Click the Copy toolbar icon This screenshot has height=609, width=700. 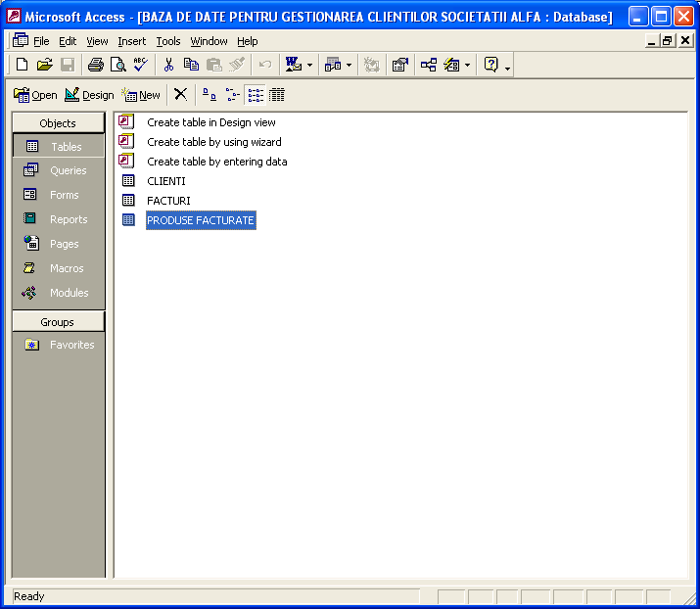point(191,66)
